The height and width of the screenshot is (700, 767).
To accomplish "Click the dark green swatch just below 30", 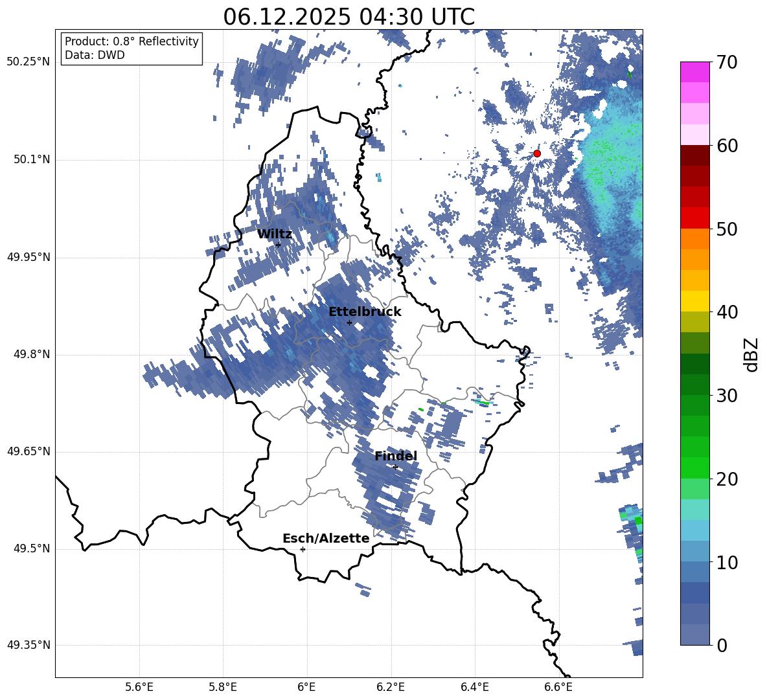I will (x=695, y=405).
